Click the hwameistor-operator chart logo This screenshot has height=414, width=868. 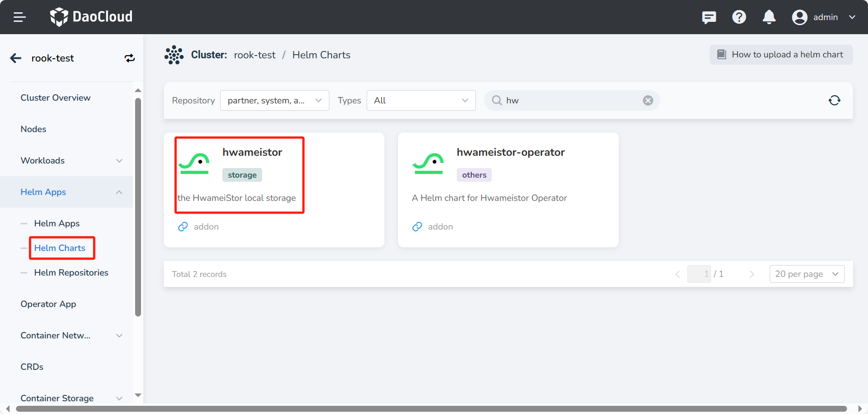428,164
